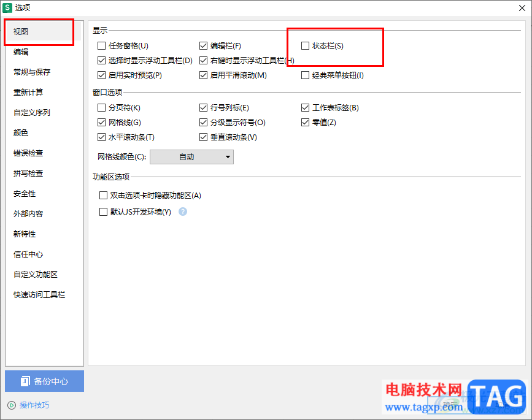The width and height of the screenshot is (532, 420).
Task: Switch to the 安全性 category
Action: [43, 194]
